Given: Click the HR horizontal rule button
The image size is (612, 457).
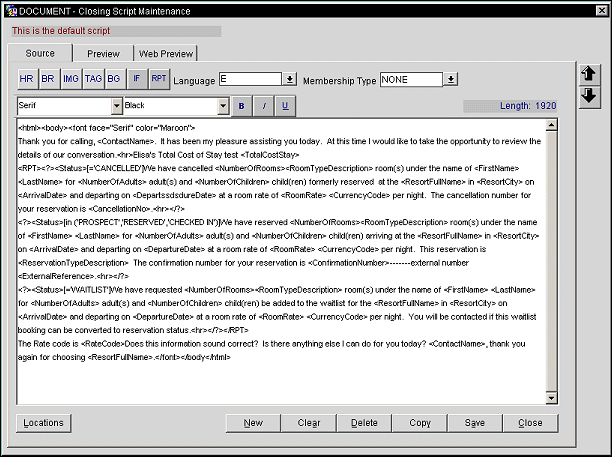Looking at the screenshot, I should [27, 79].
